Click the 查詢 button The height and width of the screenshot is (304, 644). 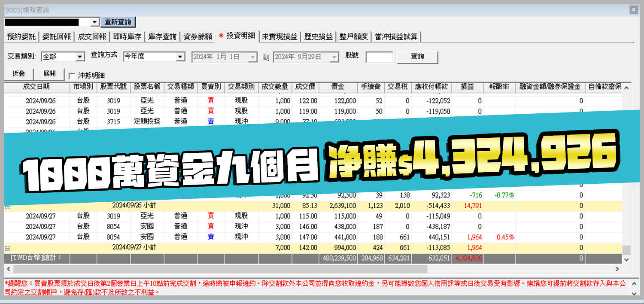[x=416, y=57]
